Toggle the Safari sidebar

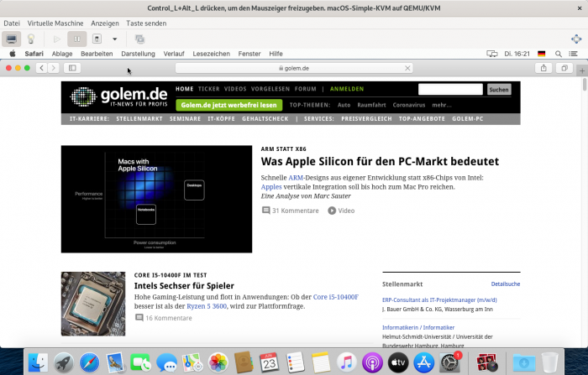(x=72, y=68)
